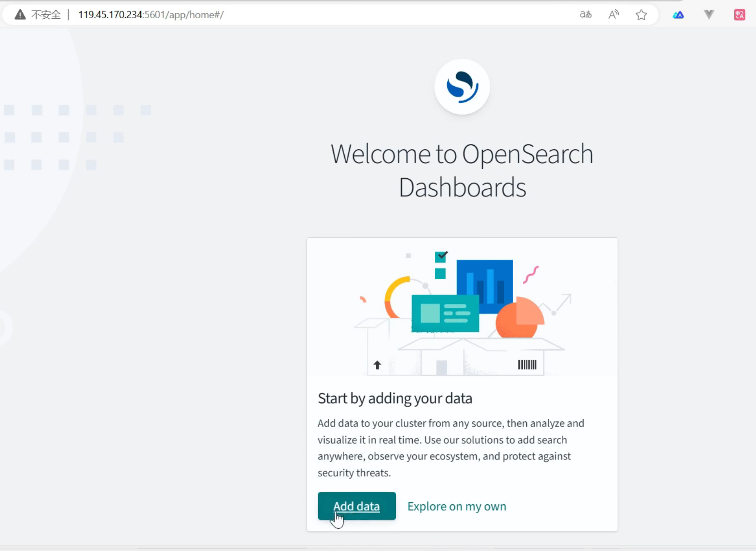Activate the read aloud icon
The image size is (756, 551).
tap(613, 15)
